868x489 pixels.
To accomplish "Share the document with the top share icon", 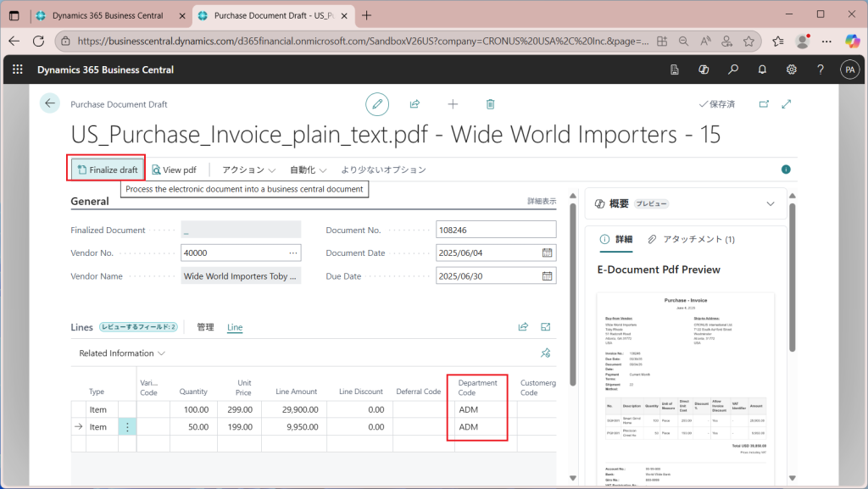I will coord(415,104).
